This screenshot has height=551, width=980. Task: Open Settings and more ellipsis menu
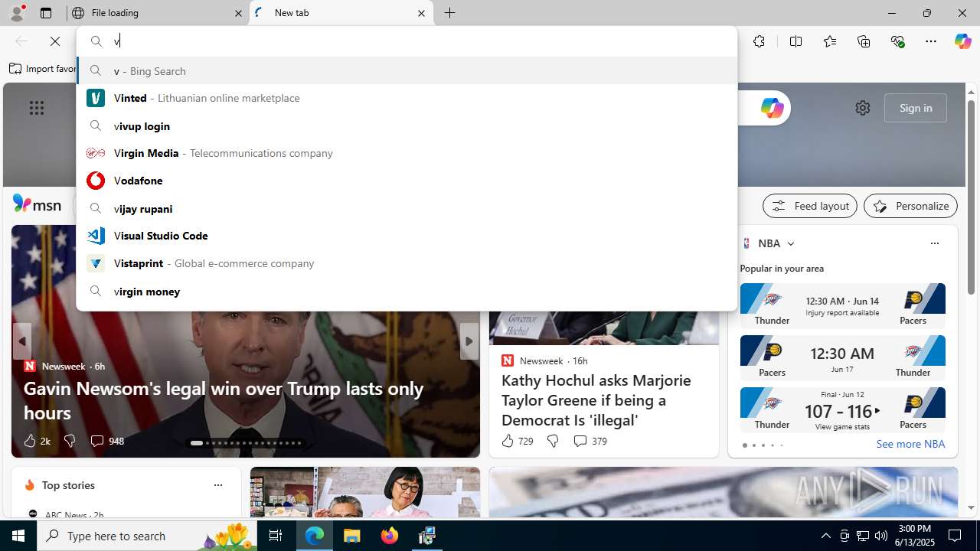click(931, 41)
